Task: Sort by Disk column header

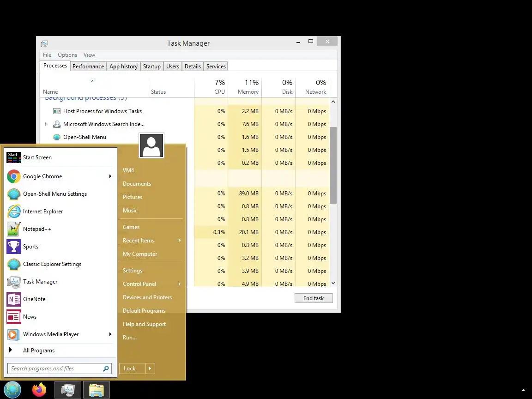Action: click(278, 87)
